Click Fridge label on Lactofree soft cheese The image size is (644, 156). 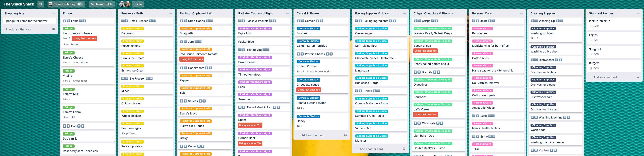[69, 29]
